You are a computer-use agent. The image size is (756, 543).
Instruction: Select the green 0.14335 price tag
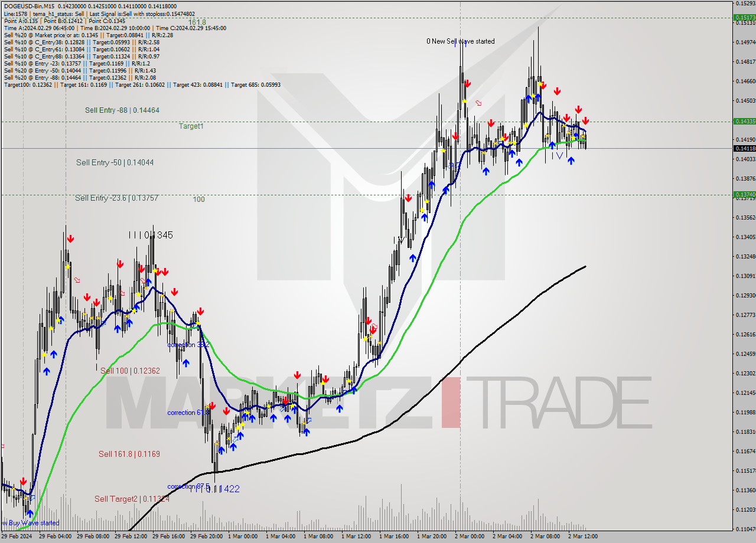click(x=744, y=121)
